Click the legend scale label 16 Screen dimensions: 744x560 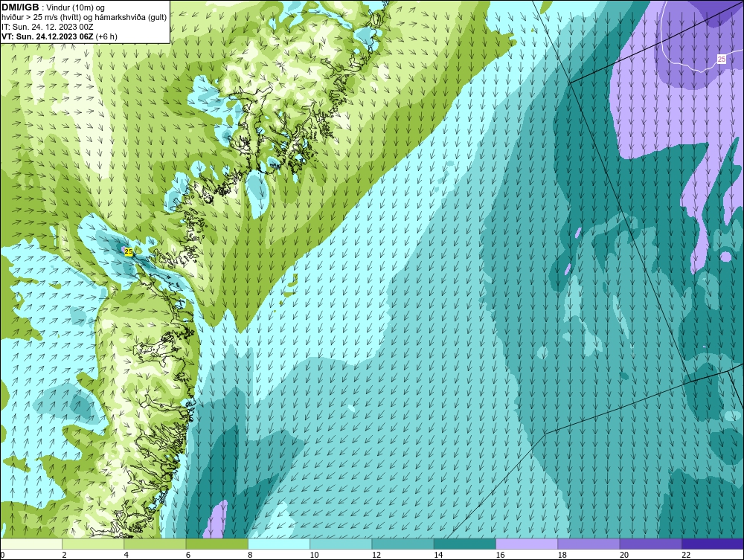pyautogui.click(x=500, y=556)
